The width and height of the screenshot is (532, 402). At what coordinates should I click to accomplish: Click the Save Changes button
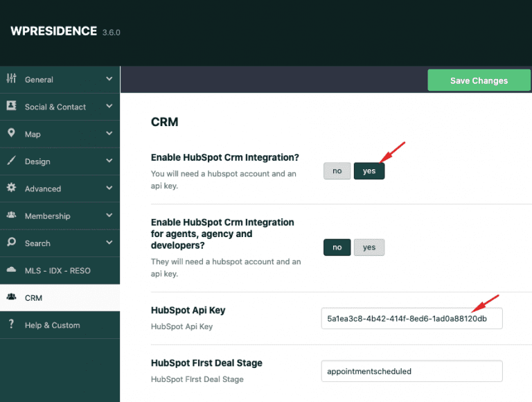(479, 80)
